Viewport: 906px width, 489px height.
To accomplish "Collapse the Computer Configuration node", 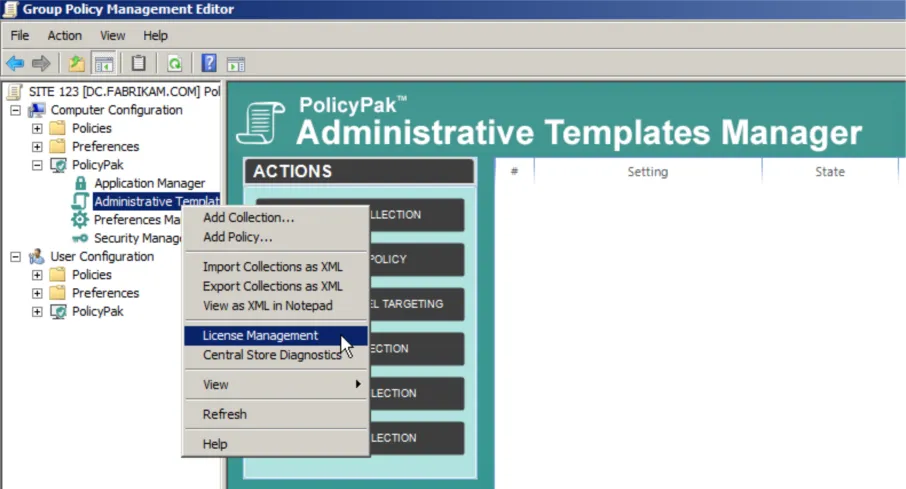I will click(16, 110).
